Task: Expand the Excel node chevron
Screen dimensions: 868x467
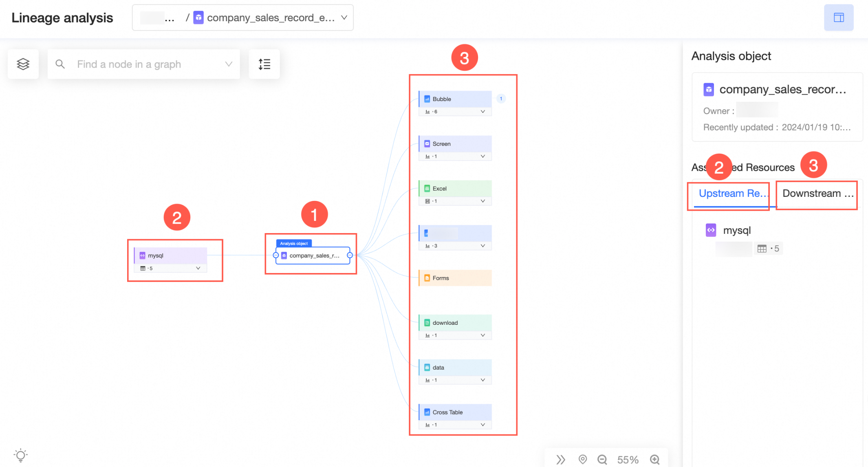Action: point(483,201)
